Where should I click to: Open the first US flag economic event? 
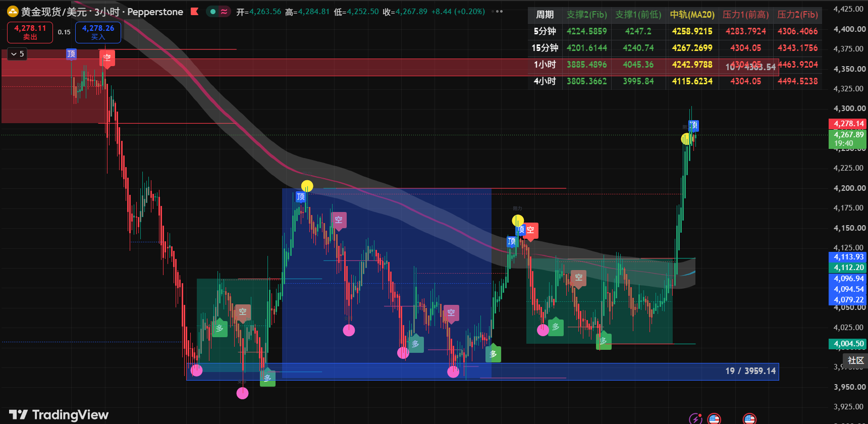coord(714,418)
